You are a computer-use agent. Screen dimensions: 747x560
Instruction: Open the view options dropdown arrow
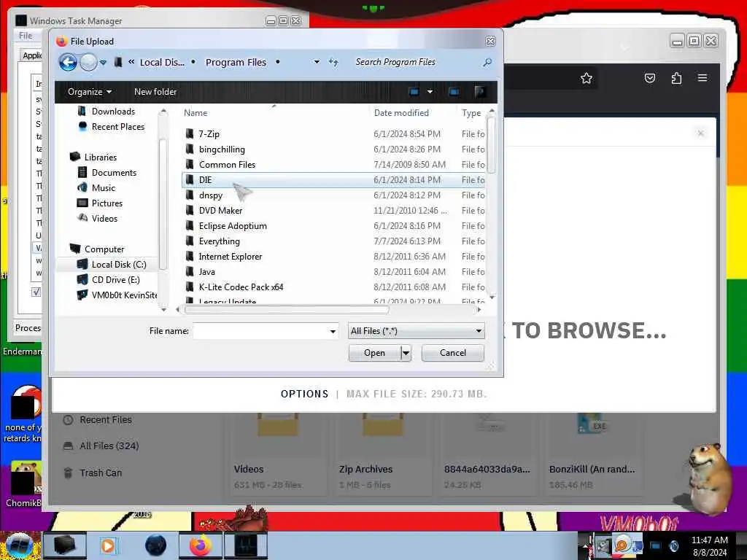point(430,91)
